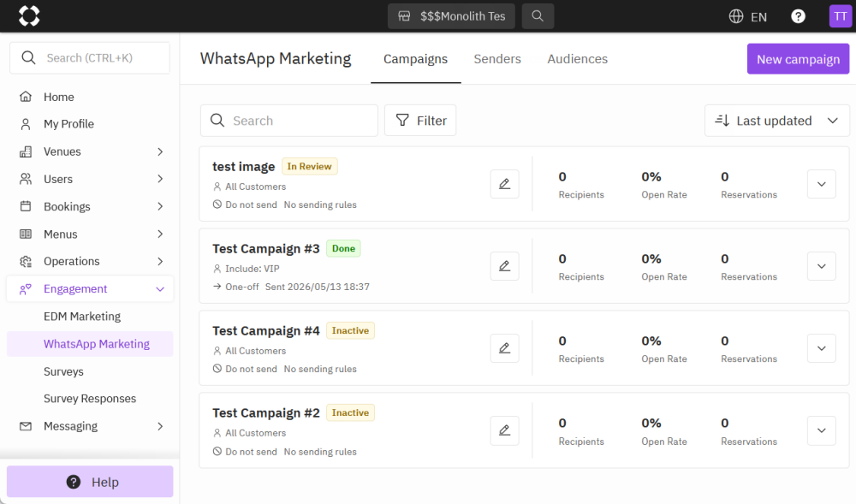The image size is (856, 504).
Task: Expand the Bookings submenu chevron
Action: [x=160, y=206]
